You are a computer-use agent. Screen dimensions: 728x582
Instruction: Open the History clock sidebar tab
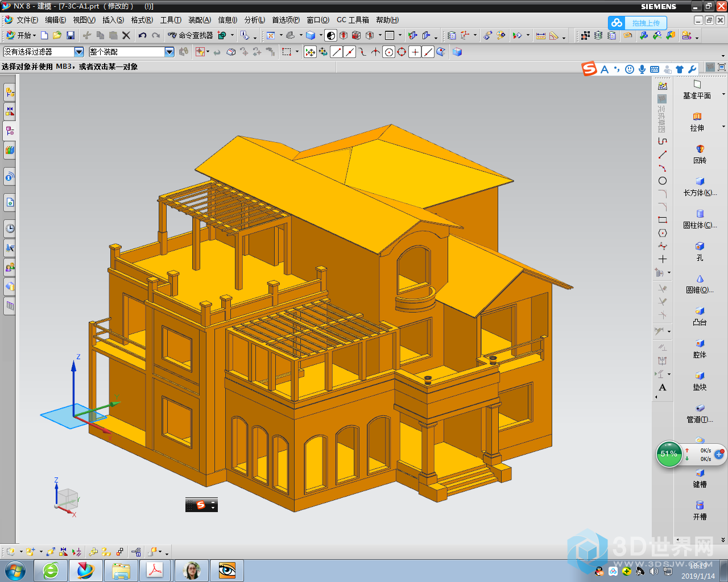point(10,228)
